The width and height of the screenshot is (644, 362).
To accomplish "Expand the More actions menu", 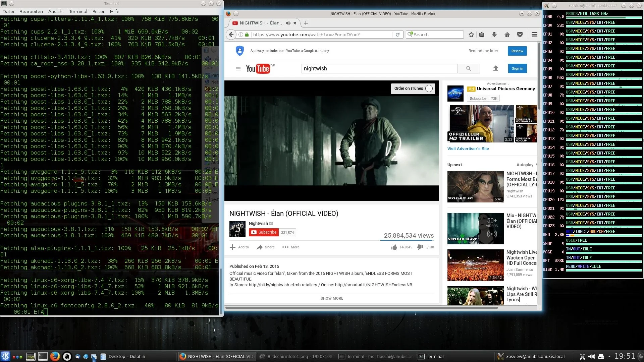I will click(291, 247).
